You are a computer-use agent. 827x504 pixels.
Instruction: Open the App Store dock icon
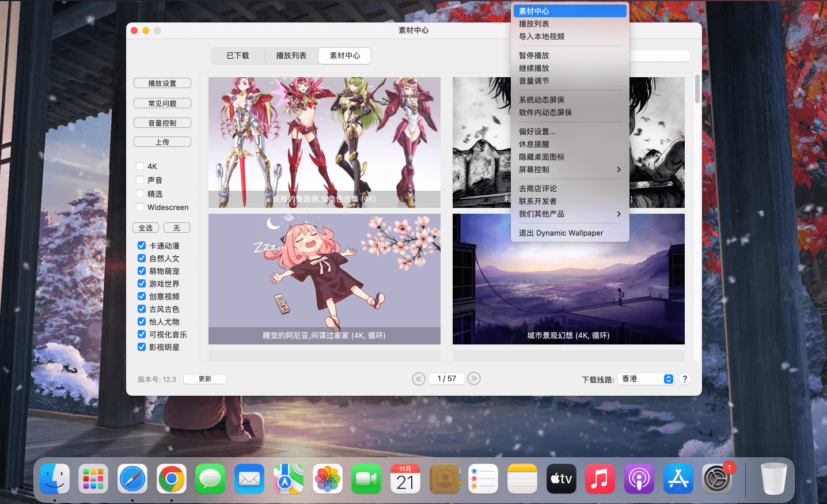pyautogui.click(x=678, y=479)
